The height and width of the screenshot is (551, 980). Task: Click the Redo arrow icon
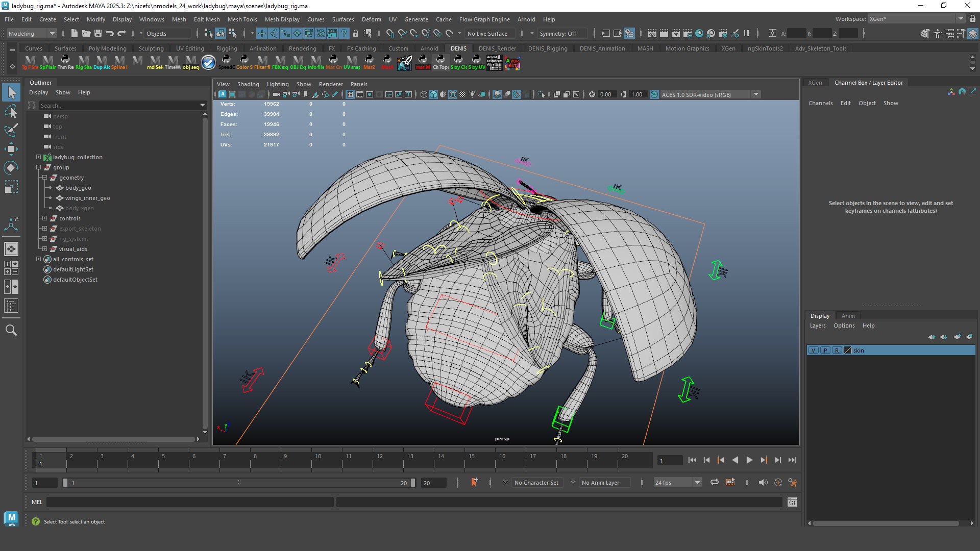coord(121,34)
